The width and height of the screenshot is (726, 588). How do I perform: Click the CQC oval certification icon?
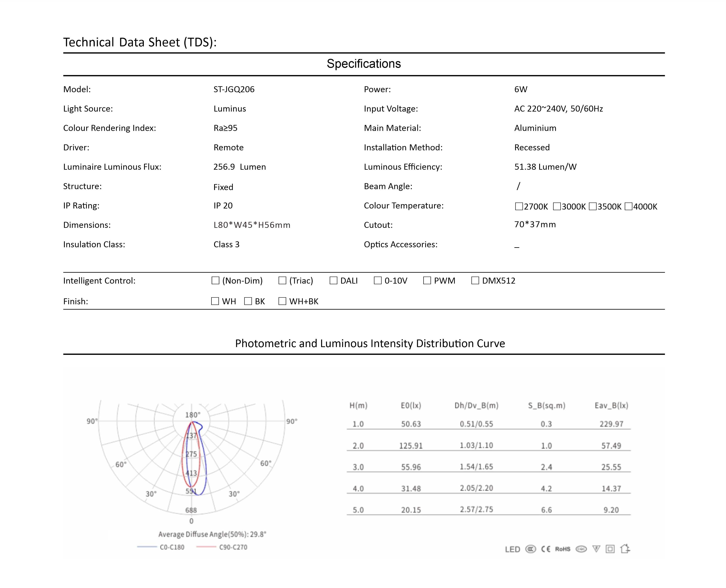click(x=581, y=549)
